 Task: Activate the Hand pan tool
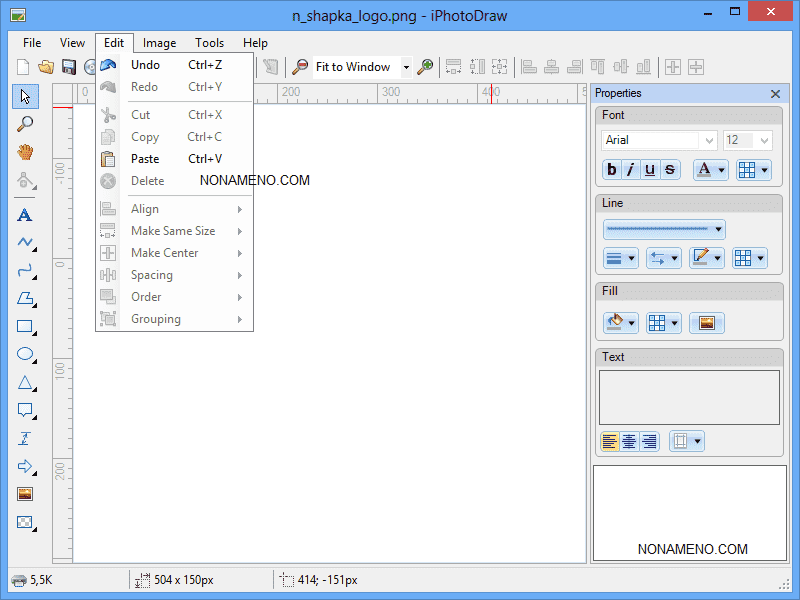tap(25, 152)
